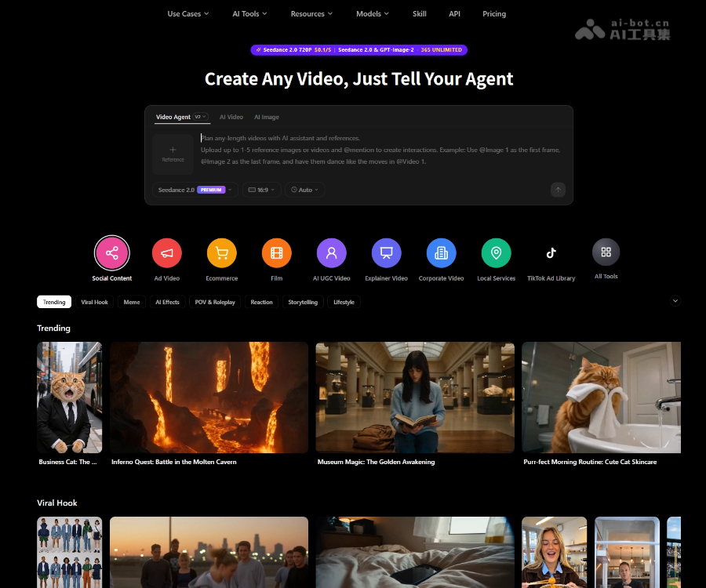Switch to the Video Agent tab

point(173,117)
